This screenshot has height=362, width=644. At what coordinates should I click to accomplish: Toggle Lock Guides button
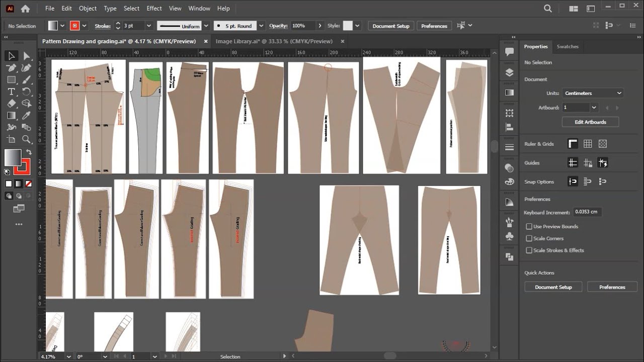click(x=588, y=163)
